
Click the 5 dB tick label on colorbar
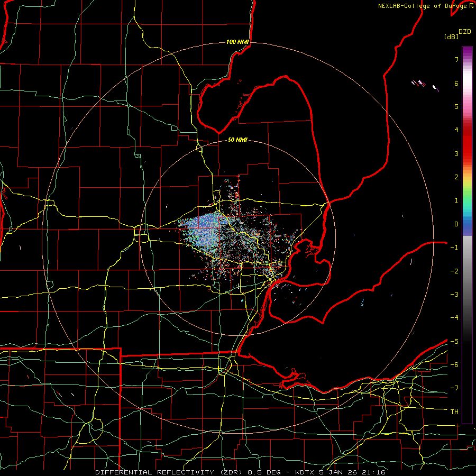point(456,106)
